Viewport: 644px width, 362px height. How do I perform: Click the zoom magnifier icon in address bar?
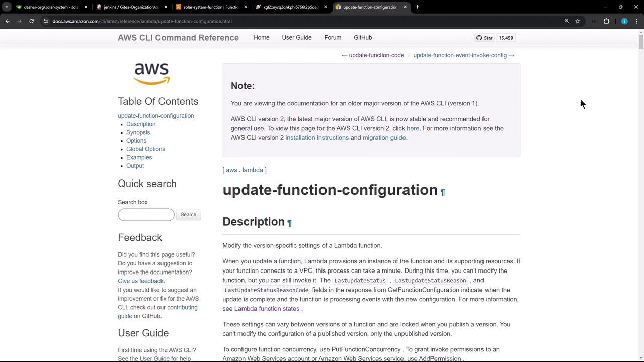coord(567,21)
